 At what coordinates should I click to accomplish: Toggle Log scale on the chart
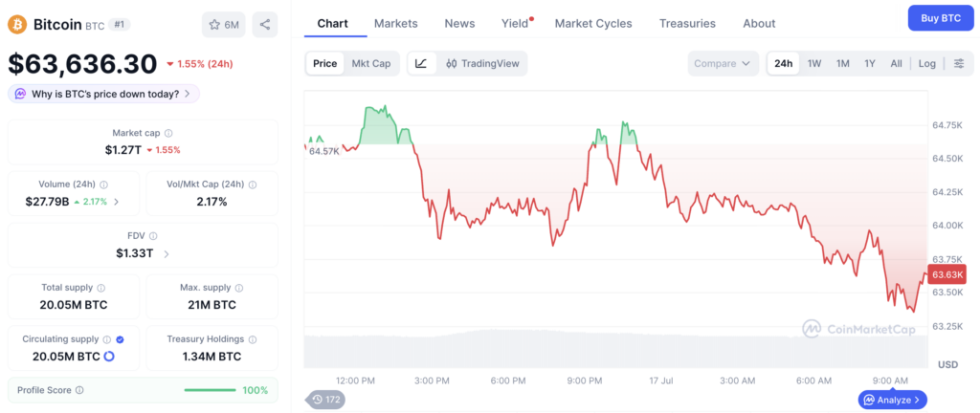(927, 64)
